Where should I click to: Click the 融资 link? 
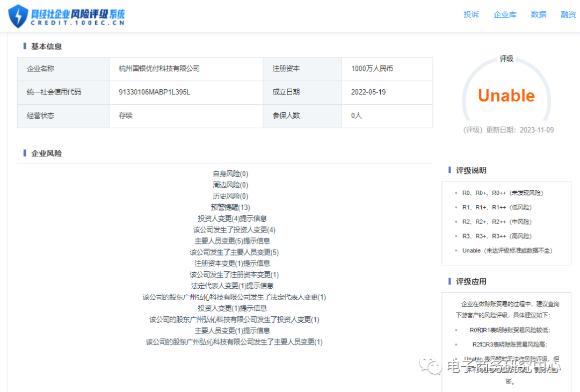click(x=568, y=15)
